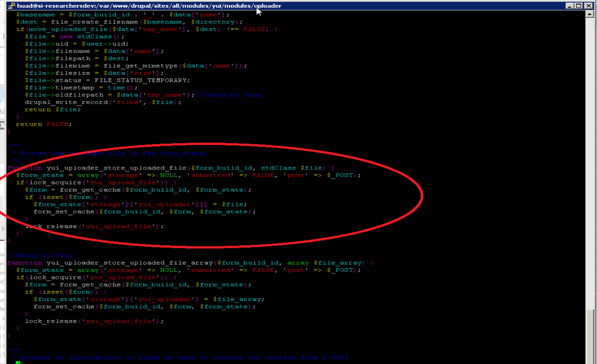Click the green cursor block at bottom left
Screen dimensions: 597x364
(x=18, y=363)
